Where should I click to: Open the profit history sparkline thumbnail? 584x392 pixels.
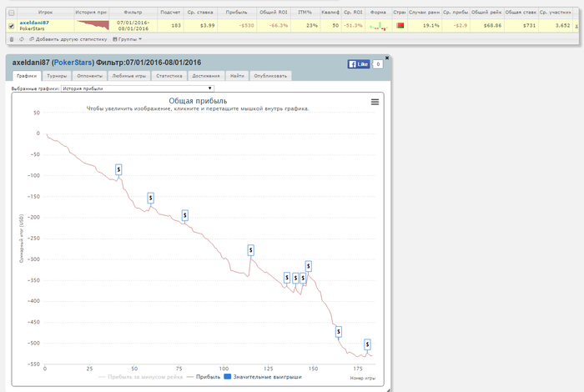point(93,25)
